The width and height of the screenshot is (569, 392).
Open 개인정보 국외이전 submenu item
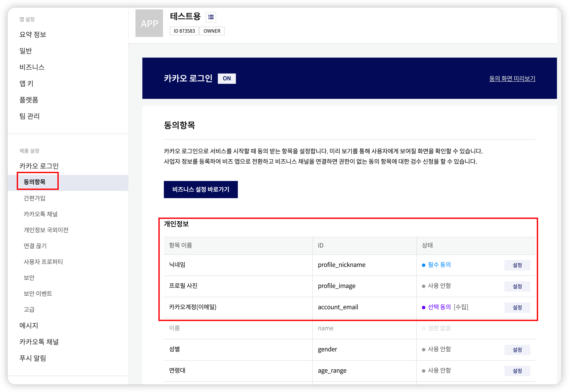click(x=46, y=230)
